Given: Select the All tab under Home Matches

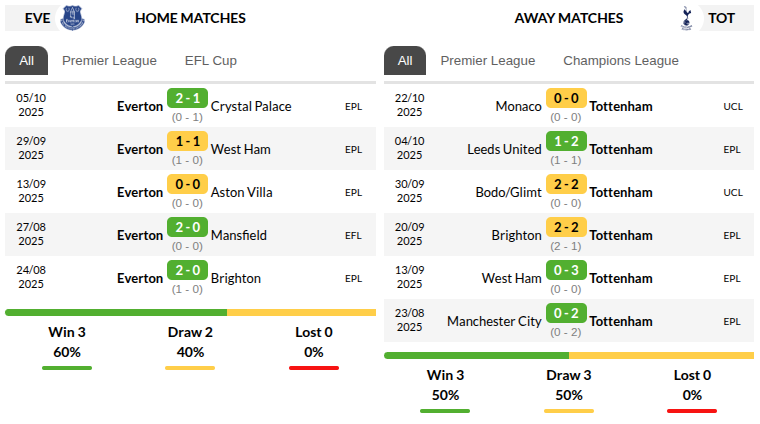Looking at the screenshot, I should point(26,60).
